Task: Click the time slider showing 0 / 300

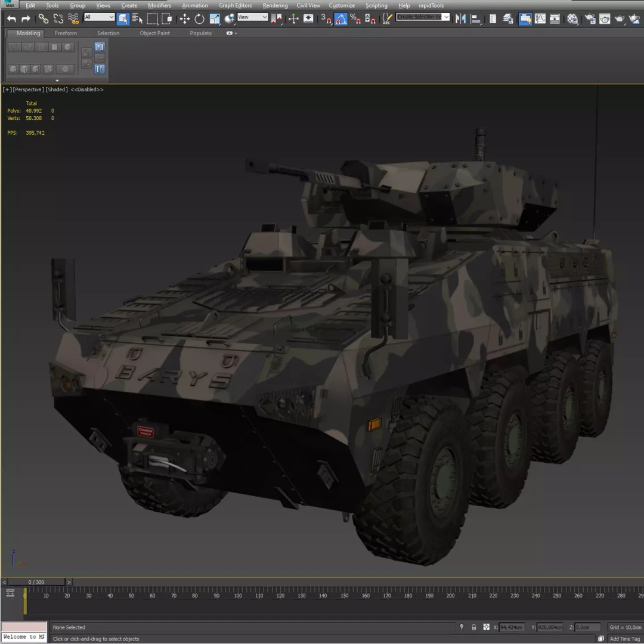Action: (36, 582)
